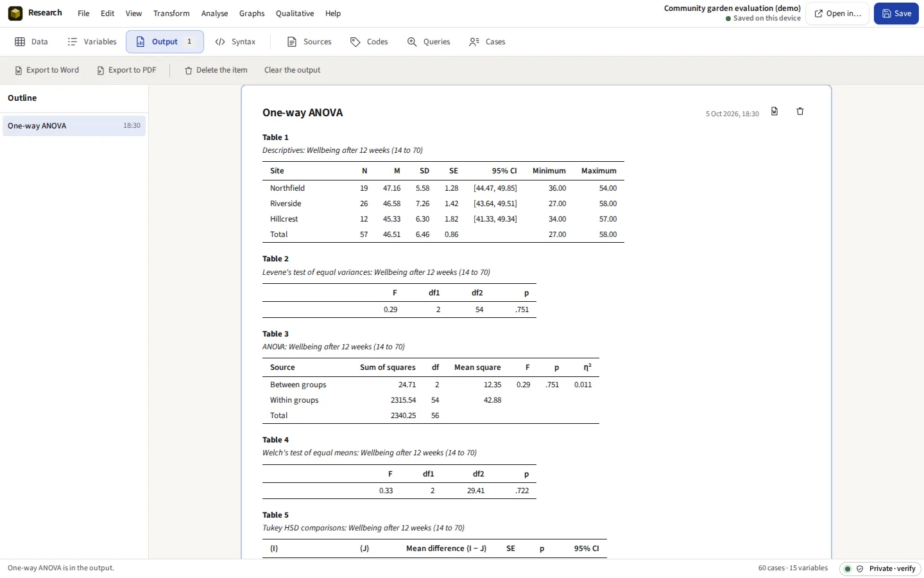Click the Between groups row label

point(298,385)
